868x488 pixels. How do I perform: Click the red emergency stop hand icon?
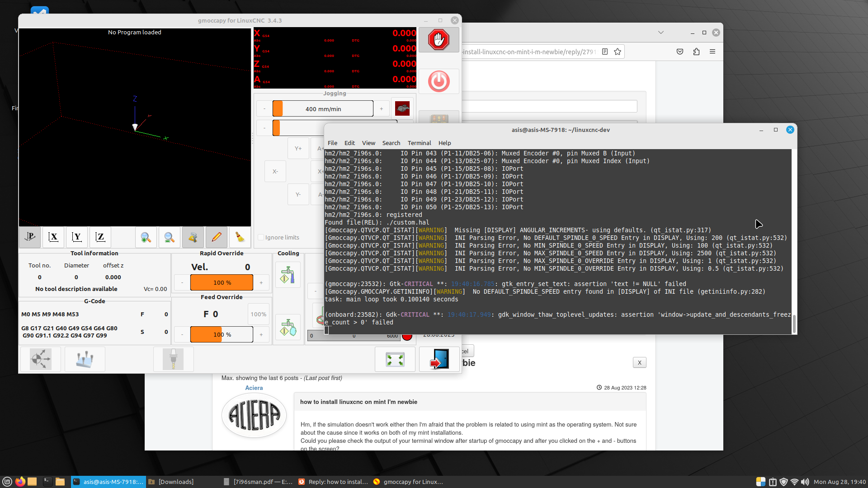coord(439,40)
